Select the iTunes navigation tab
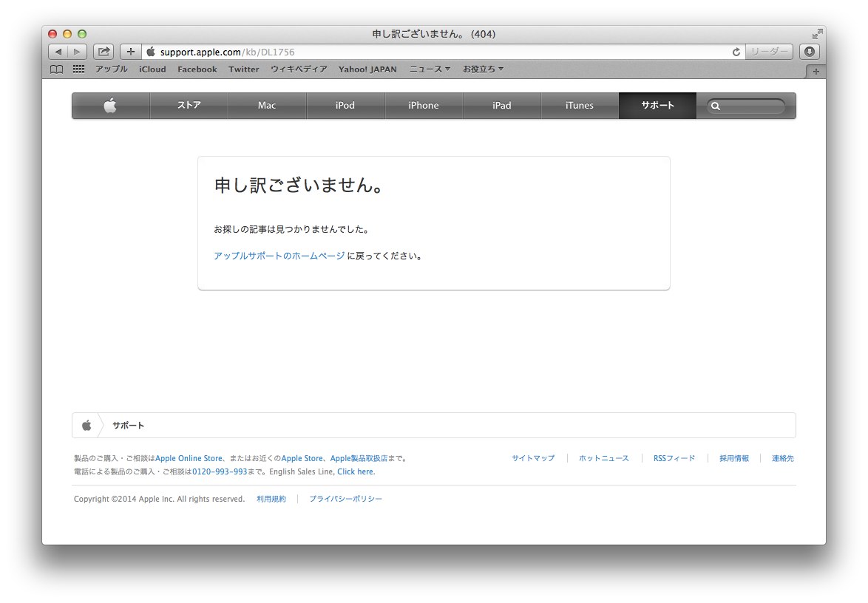This screenshot has width=868, height=603. coord(580,105)
